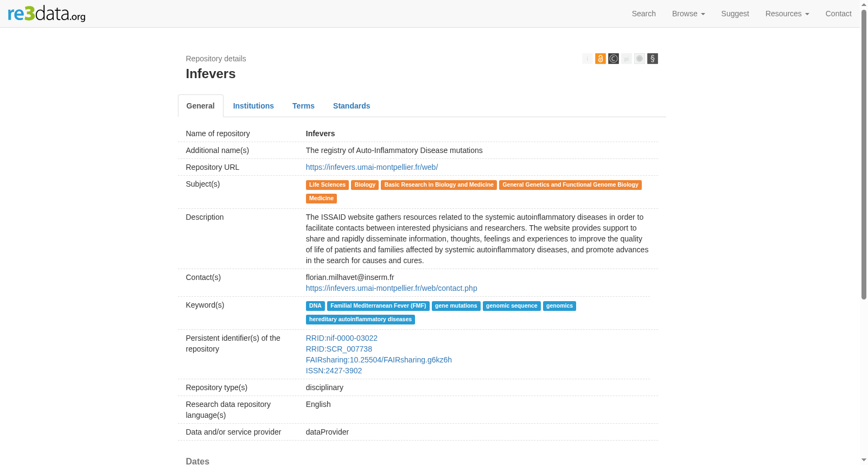Switch to the Standards tab
This screenshot has height=465, width=868.
click(352, 106)
